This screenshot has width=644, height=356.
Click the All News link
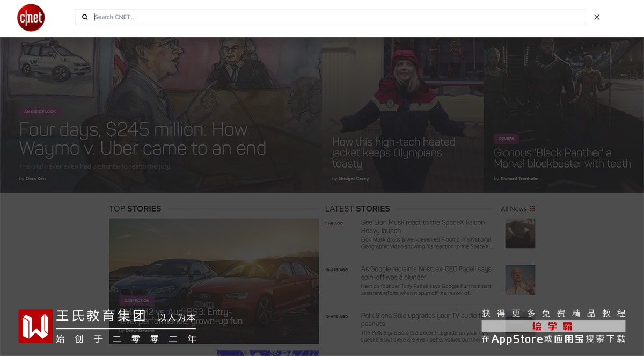coord(514,209)
